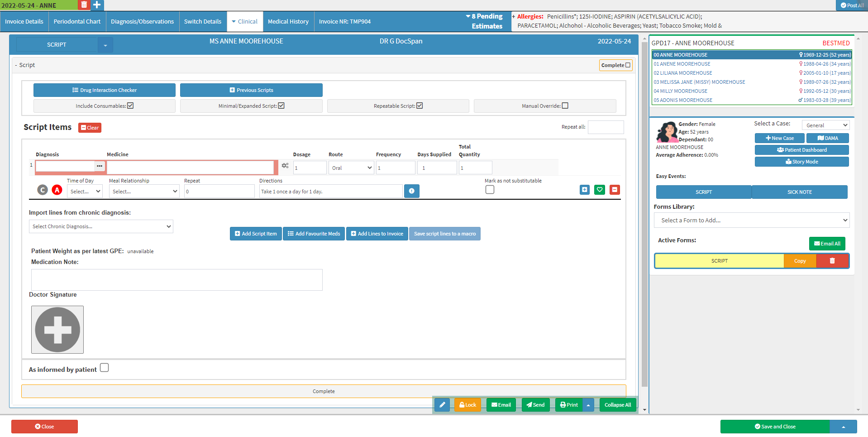Enable the Manual Override checkbox
Viewport: 868px width, 437px height.
point(565,106)
